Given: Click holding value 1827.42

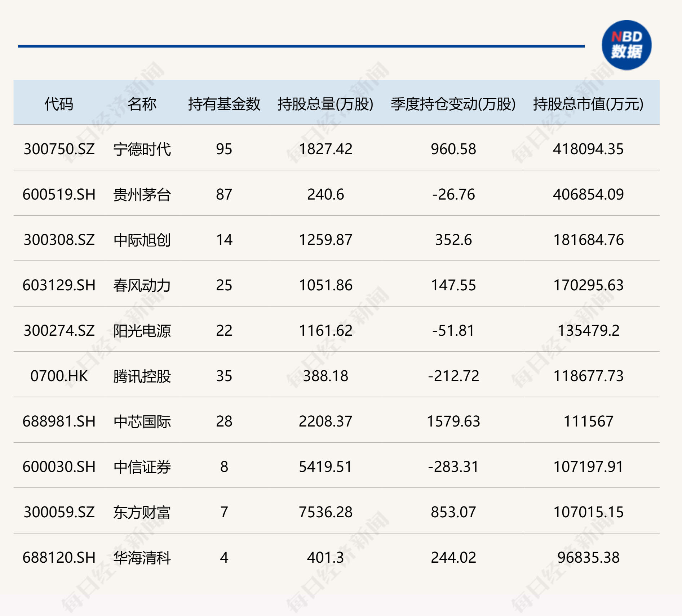Looking at the screenshot, I should [x=325, y=149].
